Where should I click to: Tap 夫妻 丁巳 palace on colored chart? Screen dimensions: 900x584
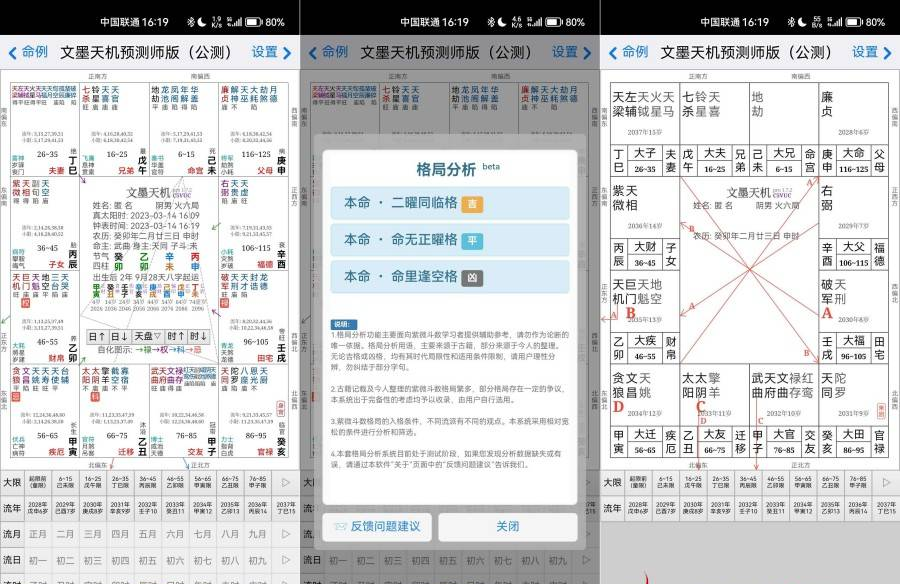44,130
